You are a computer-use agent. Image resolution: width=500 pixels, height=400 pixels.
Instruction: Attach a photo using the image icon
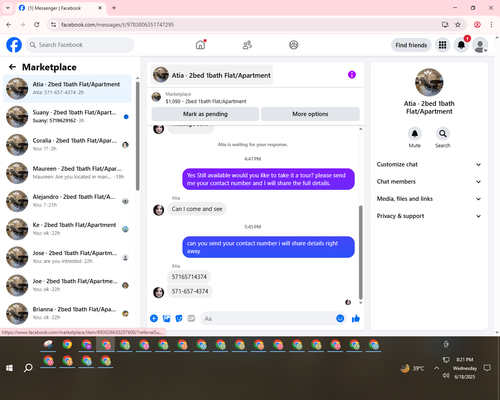coord(166,318)
